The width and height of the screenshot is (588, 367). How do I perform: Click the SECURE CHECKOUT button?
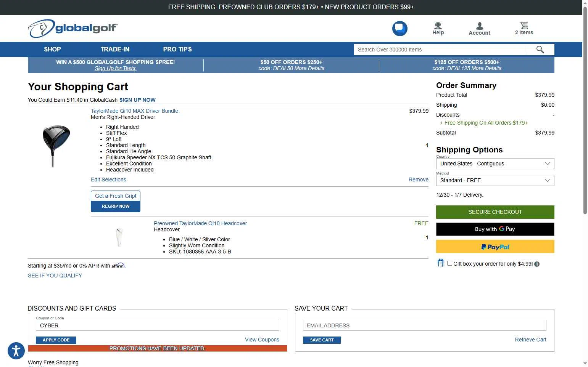(x=495, y=212)
